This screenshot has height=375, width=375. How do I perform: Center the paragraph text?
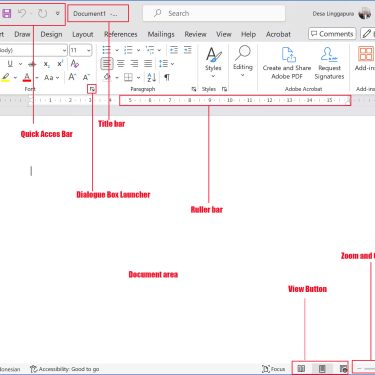(x=121, y=64)
